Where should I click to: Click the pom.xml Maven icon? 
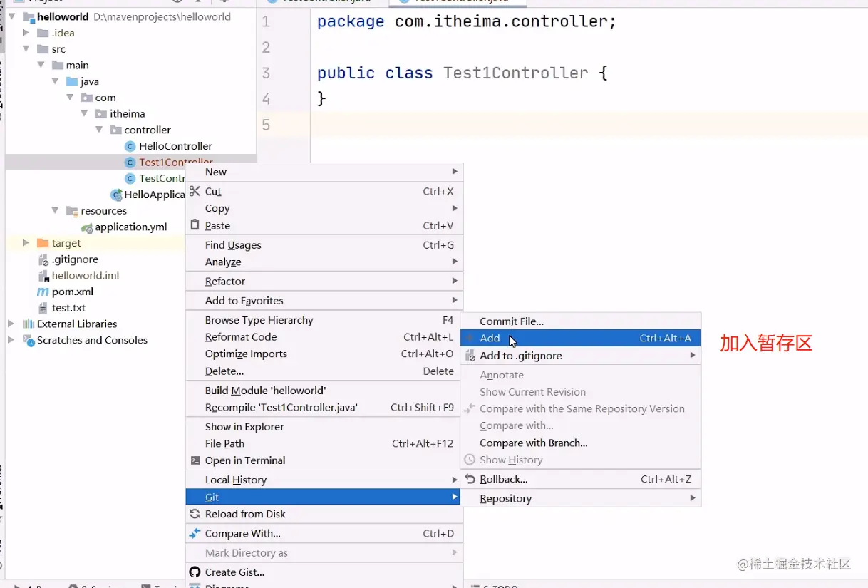43,292
